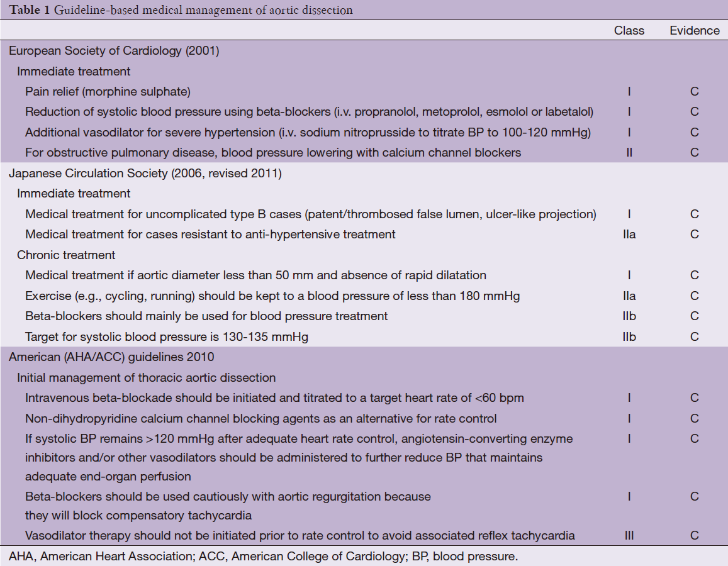Click 'Beta-blockers should be used cautiously' row

[228, 506]
